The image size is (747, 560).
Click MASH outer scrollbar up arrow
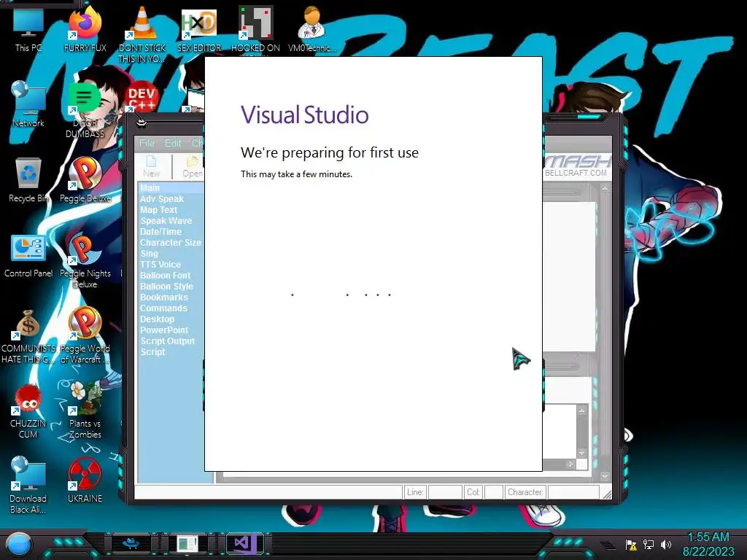[x=605, y=189]
